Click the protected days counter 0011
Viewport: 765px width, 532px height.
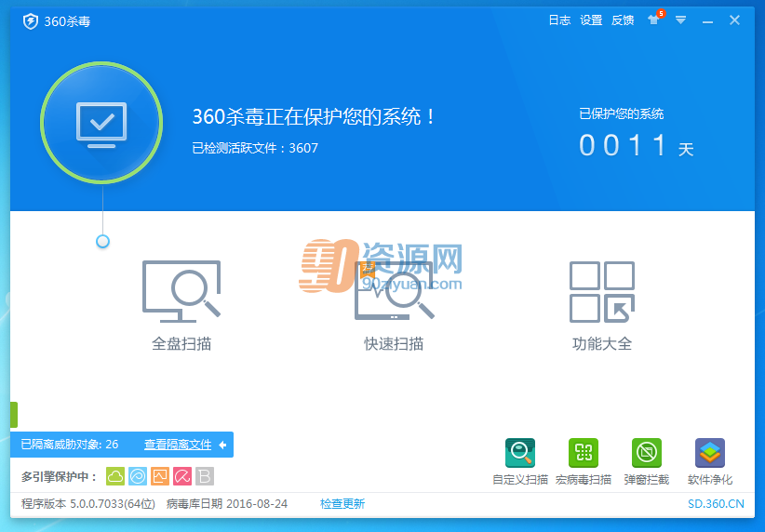pyautogui.click(x=623, y=145)
